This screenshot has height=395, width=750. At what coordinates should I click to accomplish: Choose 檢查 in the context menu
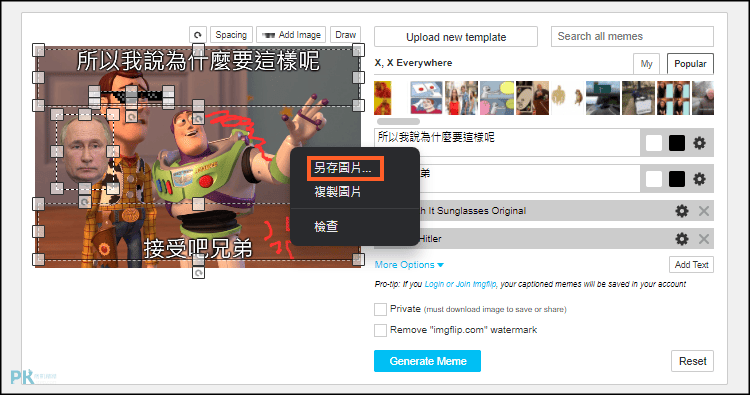coord(326,227)
